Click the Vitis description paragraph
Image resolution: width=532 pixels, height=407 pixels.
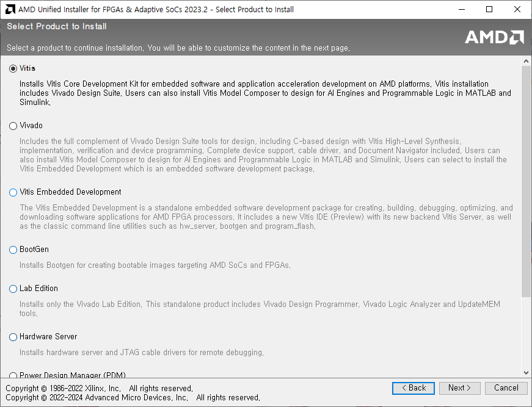(x=265, y=93)
